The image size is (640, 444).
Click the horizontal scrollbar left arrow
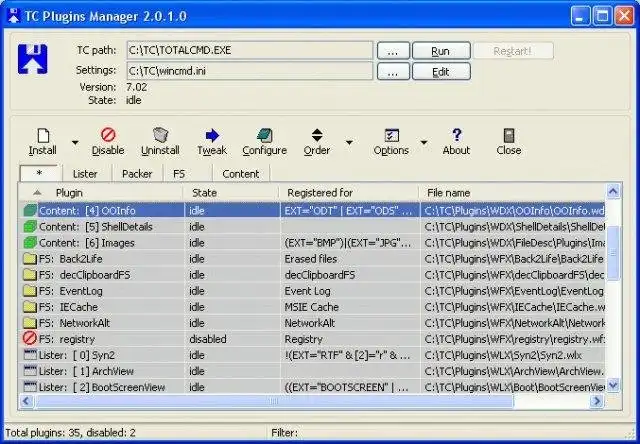point(27,401)
